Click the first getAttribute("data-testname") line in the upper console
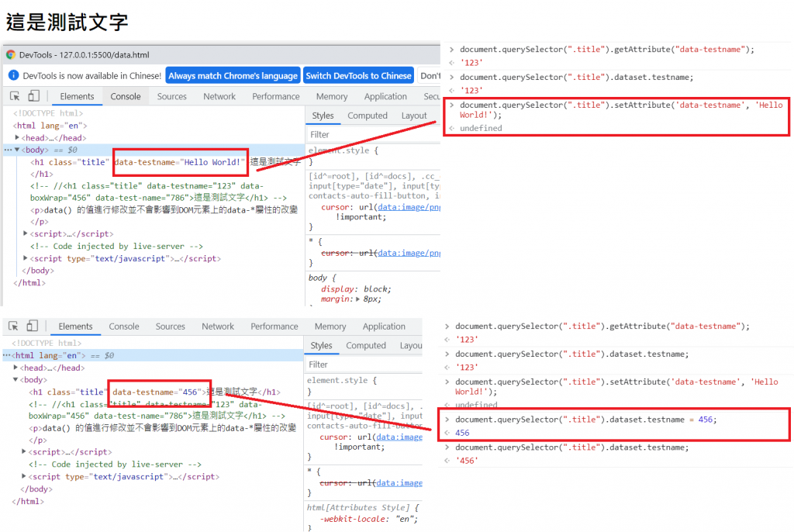The height and width of the screenshot is (532, 794). [x=607, y=49]
